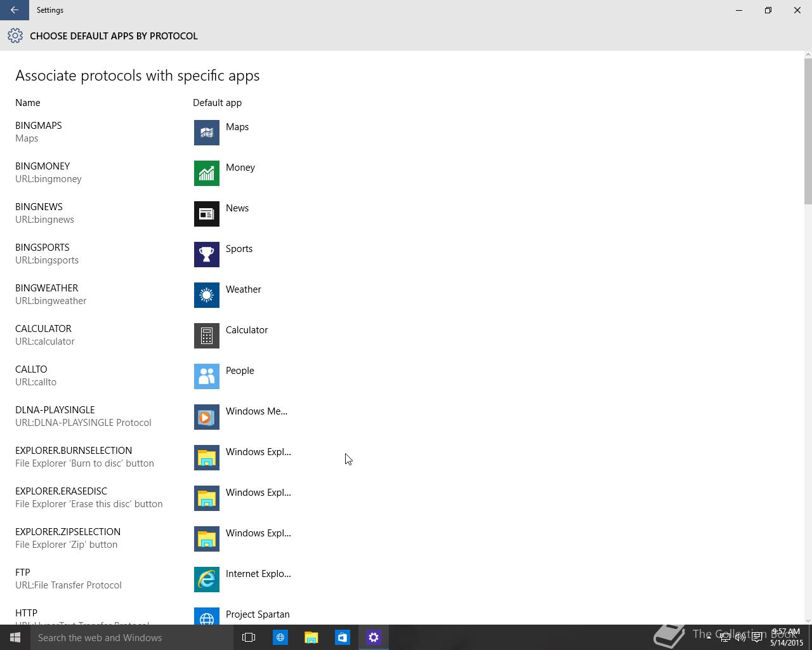Click the Sports trophy icon
Image resolution: width=812 pixels, height=650 pixels.
tap(207, 255)
